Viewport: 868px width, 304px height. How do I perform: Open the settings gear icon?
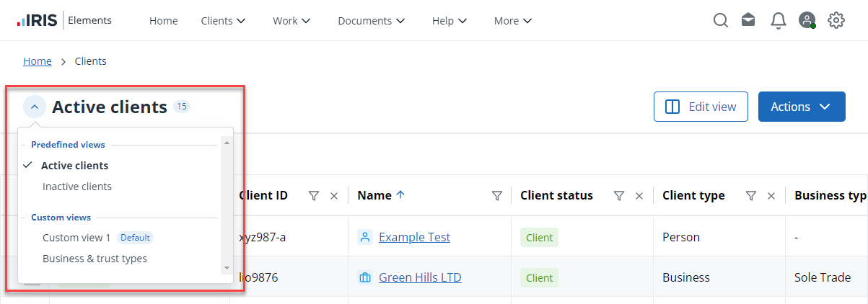(x=836, y=21)
